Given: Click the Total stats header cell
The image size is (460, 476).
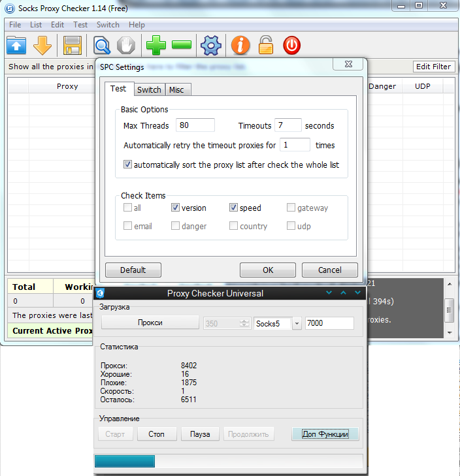Looking at the screenshot, I should 30,287.
